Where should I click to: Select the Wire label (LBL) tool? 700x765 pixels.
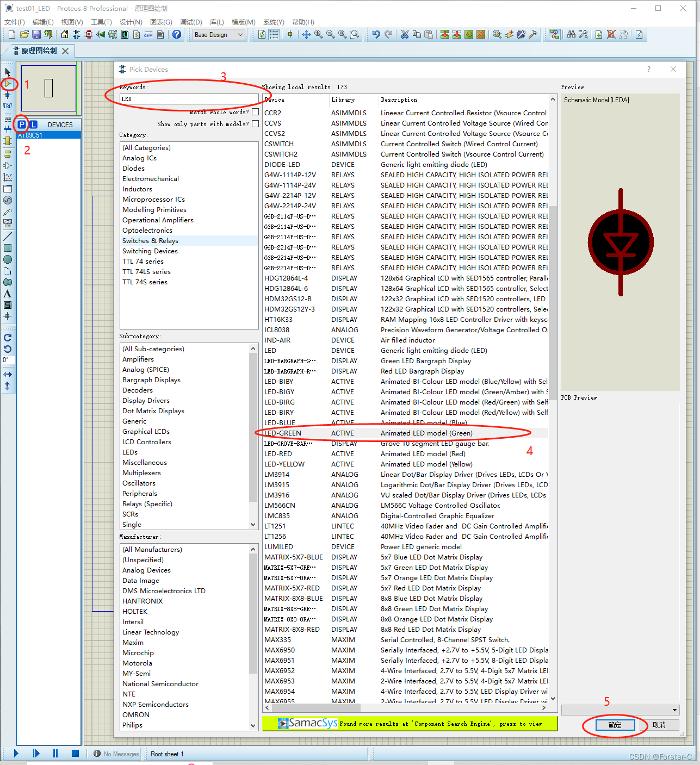[x=8, y=106]
